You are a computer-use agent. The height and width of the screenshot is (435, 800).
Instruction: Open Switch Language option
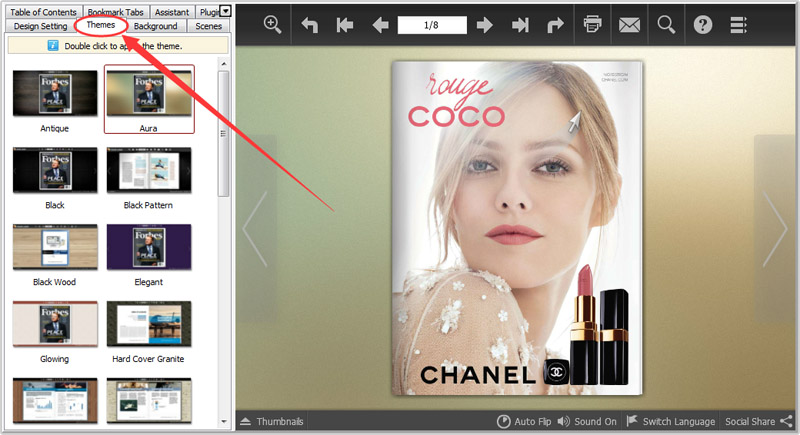[x=670, y=421]
